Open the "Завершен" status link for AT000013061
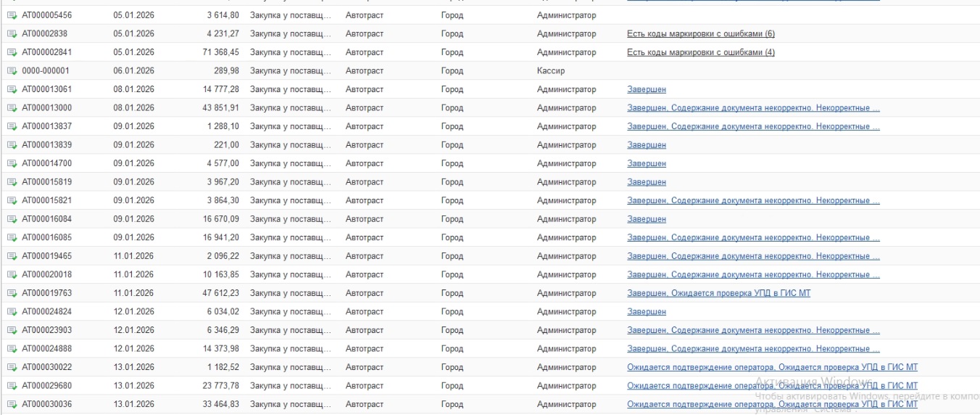Image resolution: width=980 pixels, height=415 pixels. [646, 89]
